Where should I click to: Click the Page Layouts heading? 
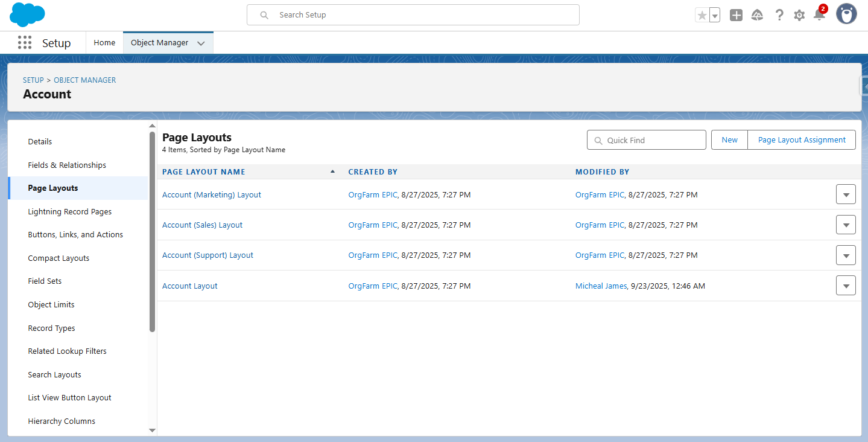197,138
